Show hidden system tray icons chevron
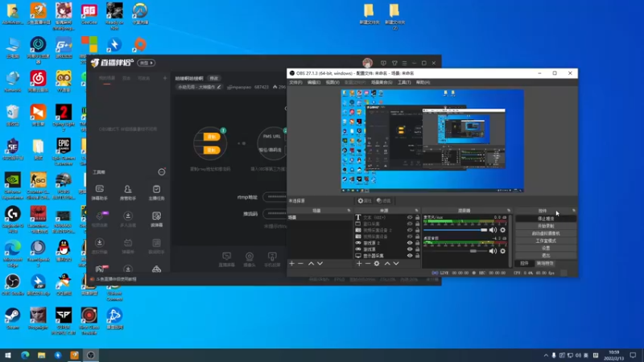644x362 pixels. pyautogui.click(x=546, y=356)
